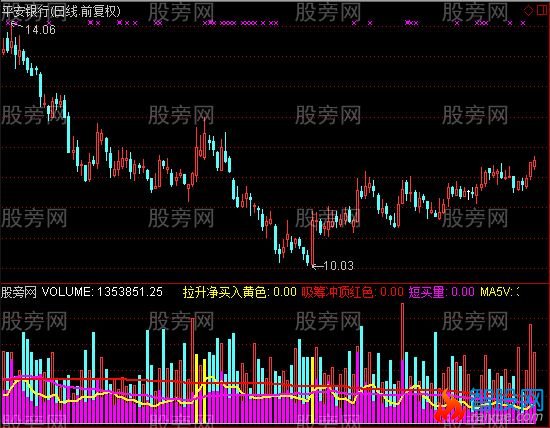Click the red split-window square icon
The width and height of the screenshot is (550, 428).
543,11
